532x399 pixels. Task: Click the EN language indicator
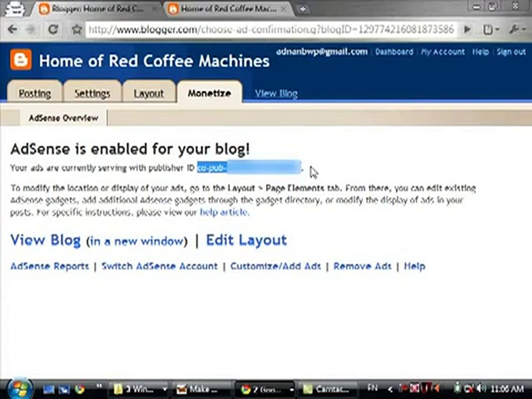pyautogui.click(x=372, y=387)
